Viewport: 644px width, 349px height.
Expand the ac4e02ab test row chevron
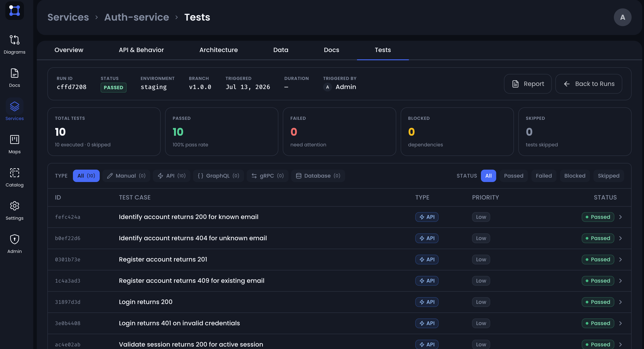[620, 345]
